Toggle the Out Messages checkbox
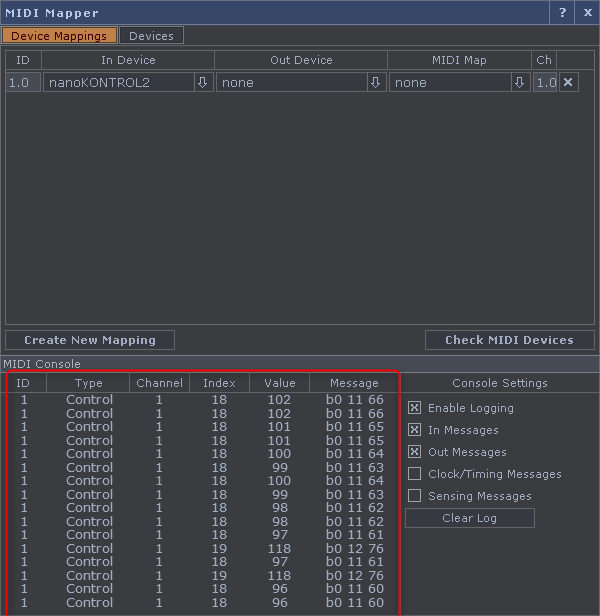Viewport: 600px width, 616px height. pos(415,452)
